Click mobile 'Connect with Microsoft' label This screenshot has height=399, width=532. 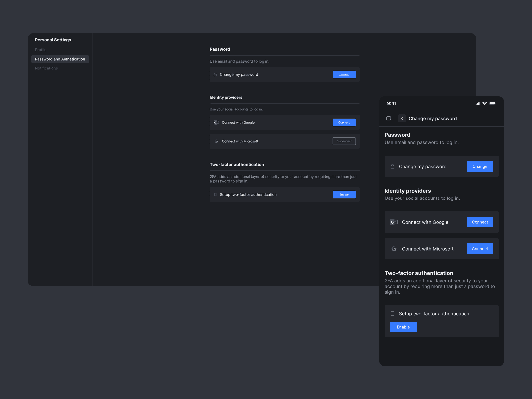tap(428, 249)
